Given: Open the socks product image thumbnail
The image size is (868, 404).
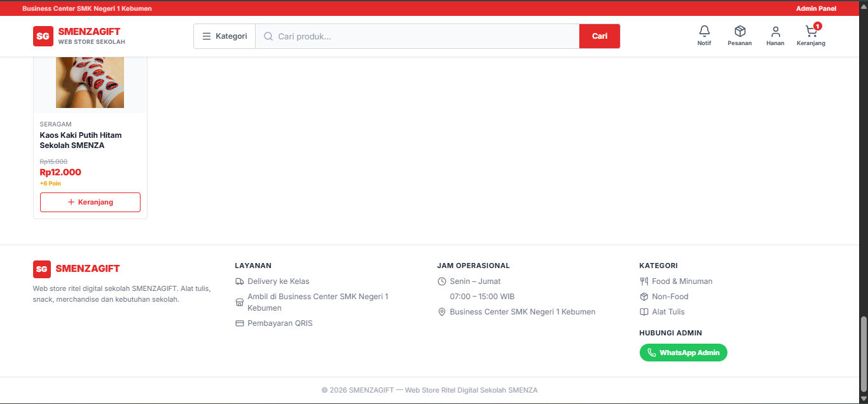Looking at the screenshot, I should (x=90, y=83).
